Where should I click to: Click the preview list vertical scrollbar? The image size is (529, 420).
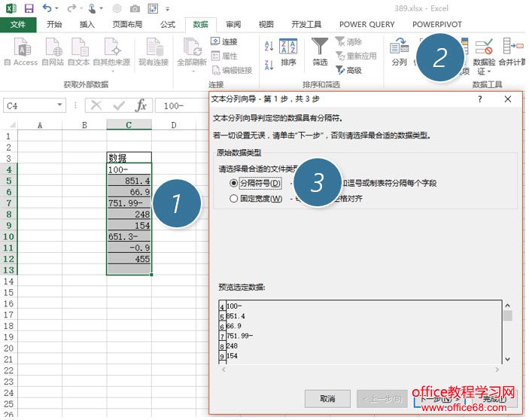507,331
